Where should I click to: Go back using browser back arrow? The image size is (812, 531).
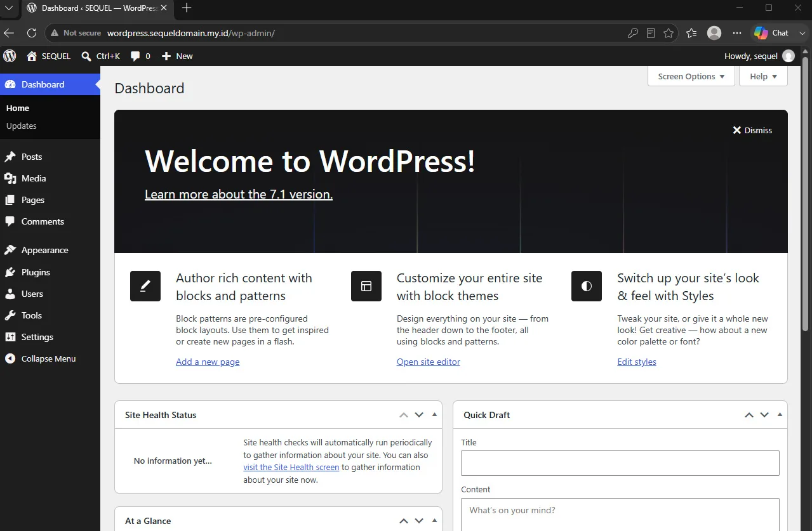pos(9,33)
